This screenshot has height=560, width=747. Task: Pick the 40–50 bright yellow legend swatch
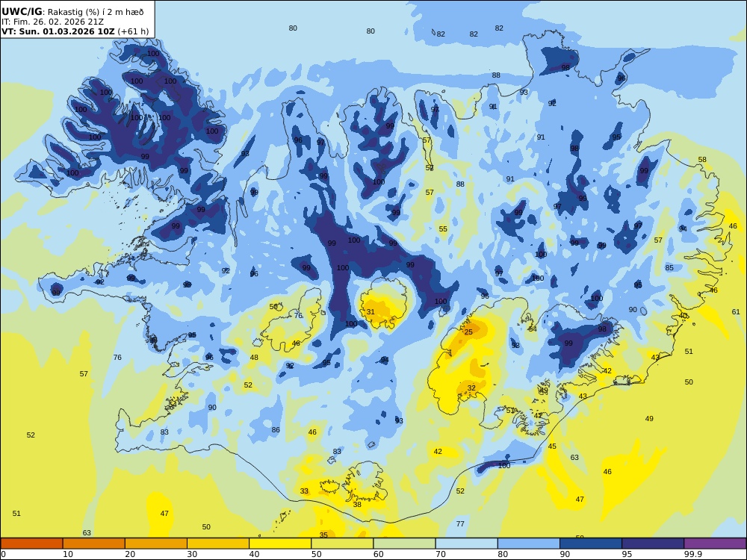pos(280,544)
